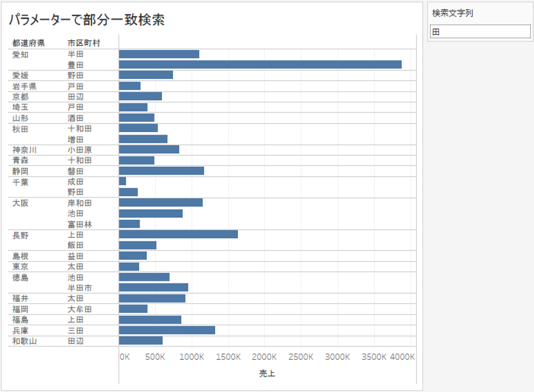
Task: Click the 半田市 sales bar in 徳島
Action: [154, 288]
